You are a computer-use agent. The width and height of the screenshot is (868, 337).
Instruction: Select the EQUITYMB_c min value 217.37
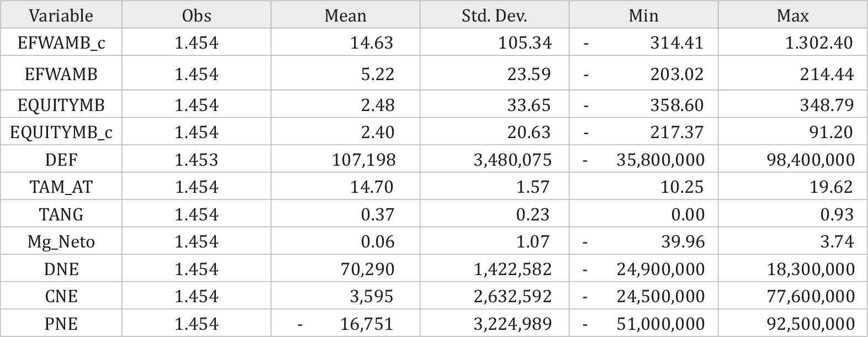677,133
